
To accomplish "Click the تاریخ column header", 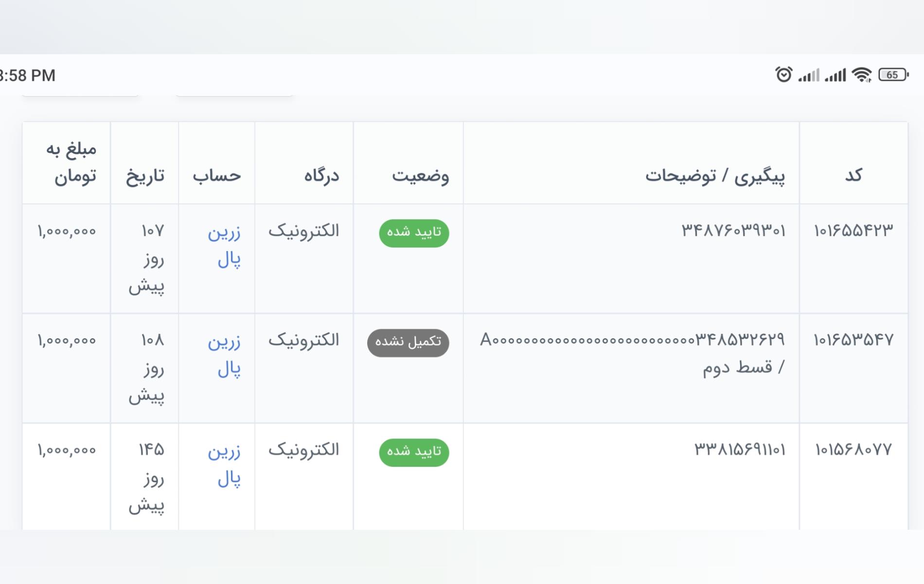I will (145, 175).
